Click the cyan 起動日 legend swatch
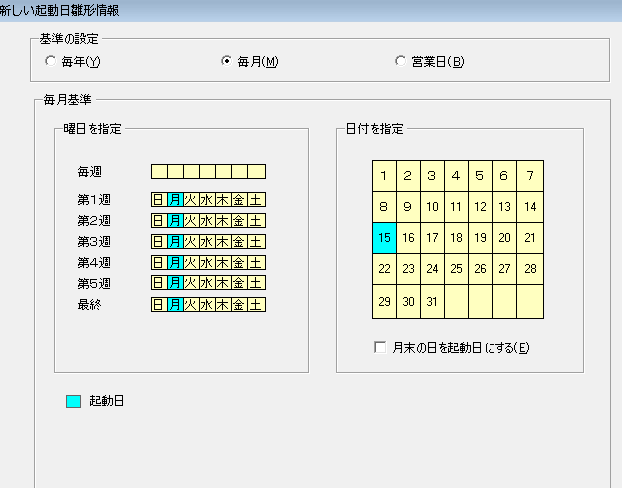Viewport: 622px width, 488px height. 73,402
